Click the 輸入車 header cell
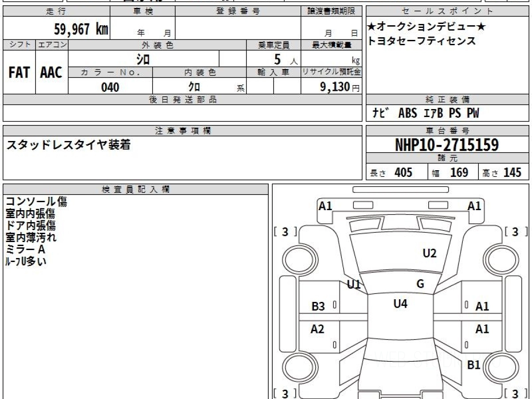Image resolution: width=532 pixels, height=399 pixels. (274, 73)
